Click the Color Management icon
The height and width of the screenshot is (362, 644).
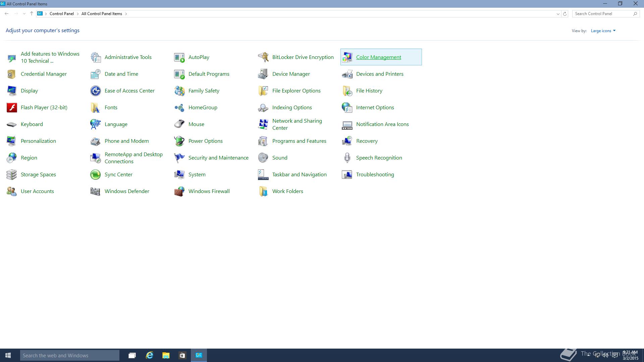pyautogui.click(x=347, y=57)
